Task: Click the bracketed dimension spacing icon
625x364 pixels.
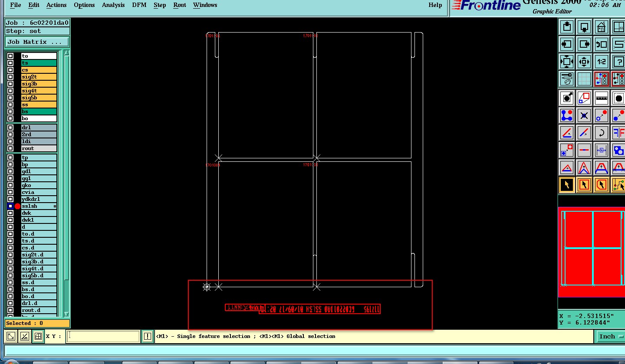Action: coord(601,150)
